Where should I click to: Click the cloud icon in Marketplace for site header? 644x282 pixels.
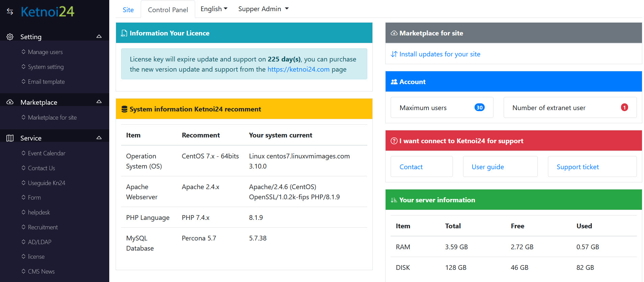[x=394, y=33]
